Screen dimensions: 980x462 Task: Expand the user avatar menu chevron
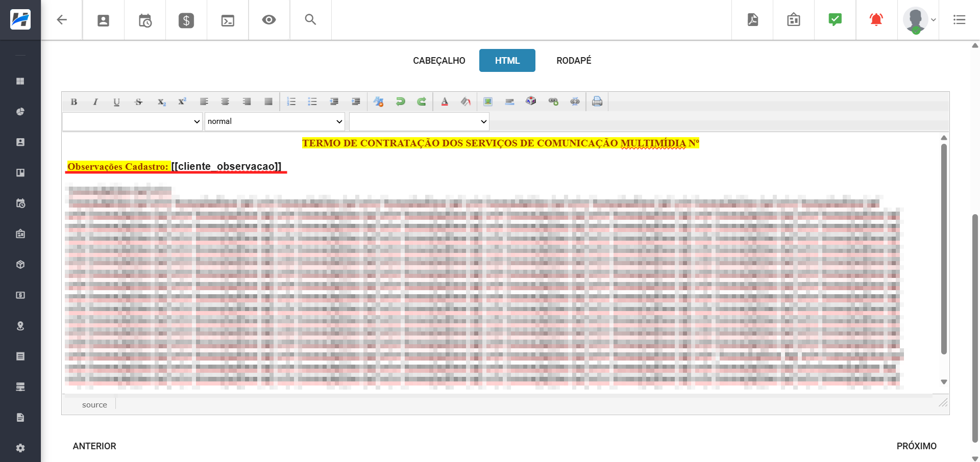[934, 20]
